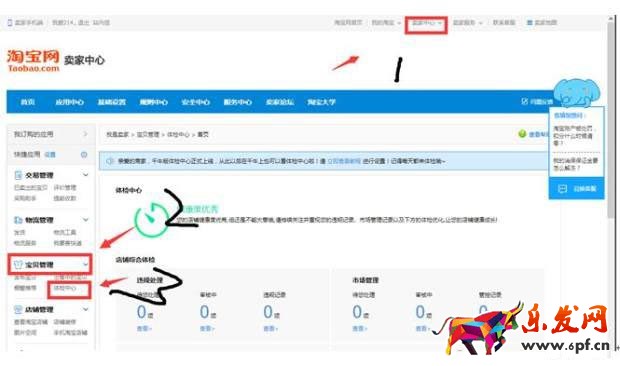Click the Taobao 淘宝网 logo
This screenshot has width=620, height=366.
(33, 60)
